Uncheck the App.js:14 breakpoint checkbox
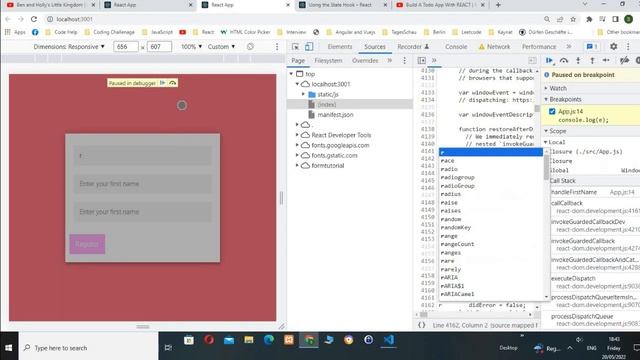The image size is (640, 360). [552, 111]
